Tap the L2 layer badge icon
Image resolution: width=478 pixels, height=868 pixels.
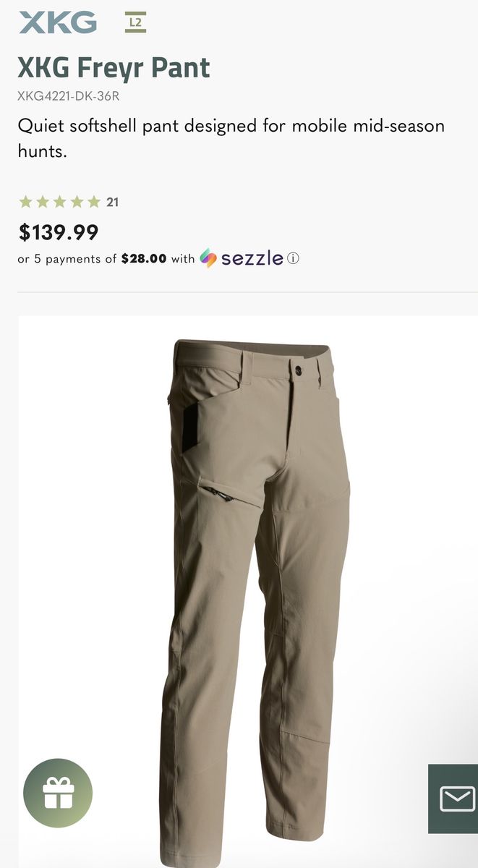[x=135, y=22]
